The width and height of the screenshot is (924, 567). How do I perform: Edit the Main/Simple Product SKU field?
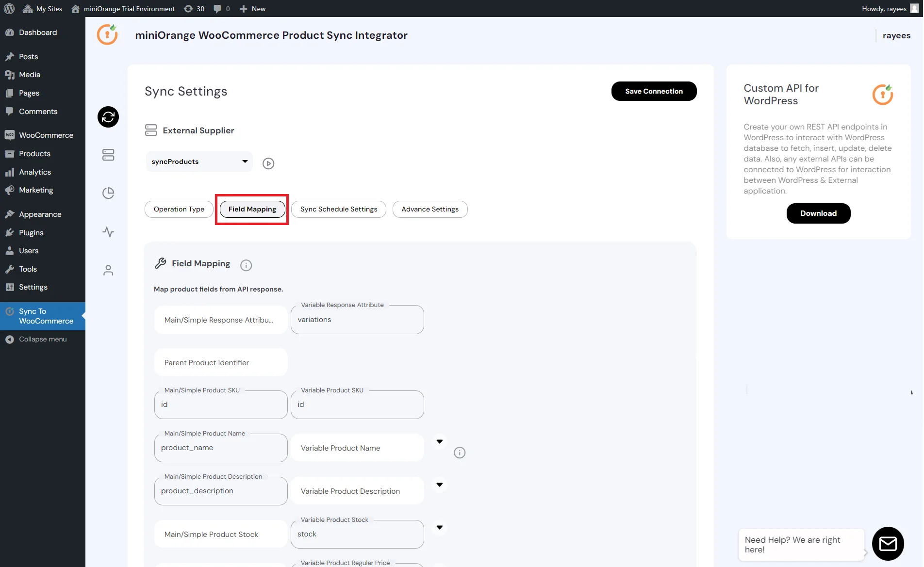(221, 405)
